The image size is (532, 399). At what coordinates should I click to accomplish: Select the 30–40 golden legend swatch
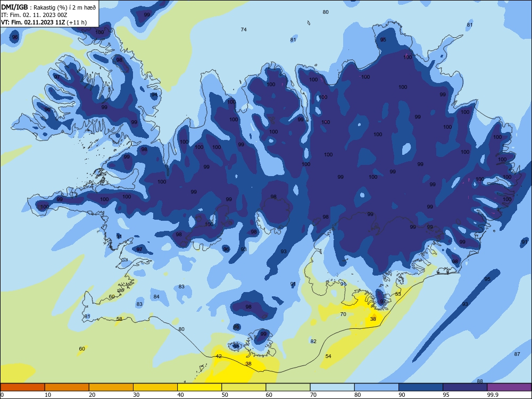coord(155,387)
